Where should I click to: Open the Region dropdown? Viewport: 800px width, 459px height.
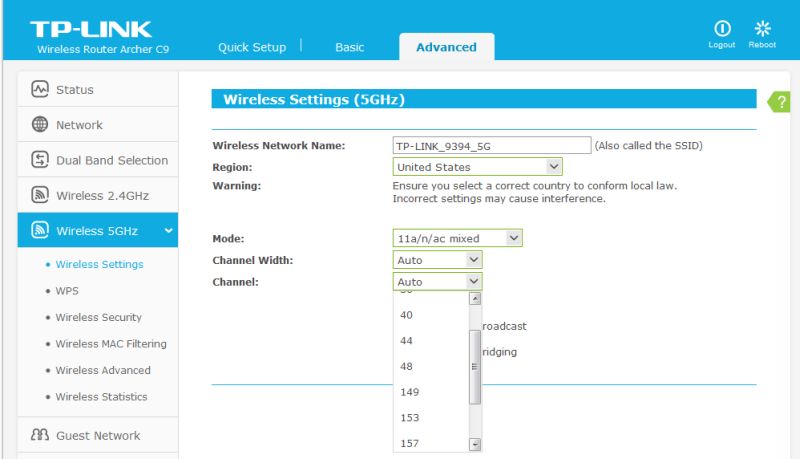478,167
